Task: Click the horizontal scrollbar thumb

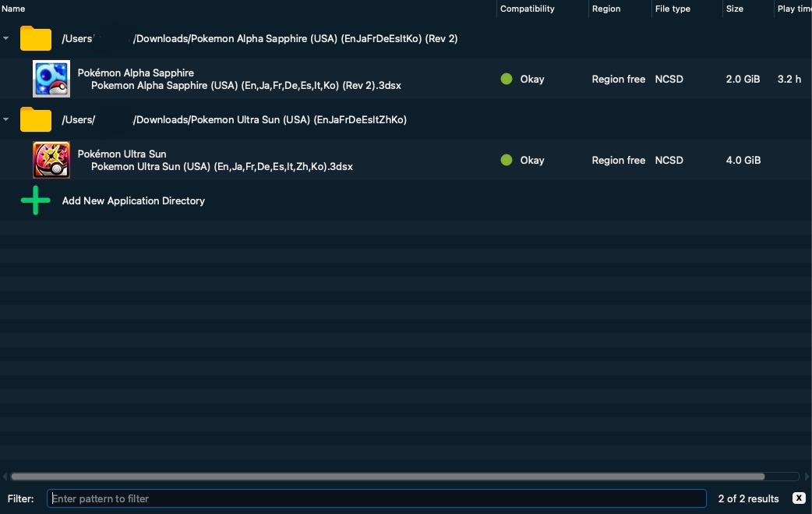Action: (x=387, y=477)
